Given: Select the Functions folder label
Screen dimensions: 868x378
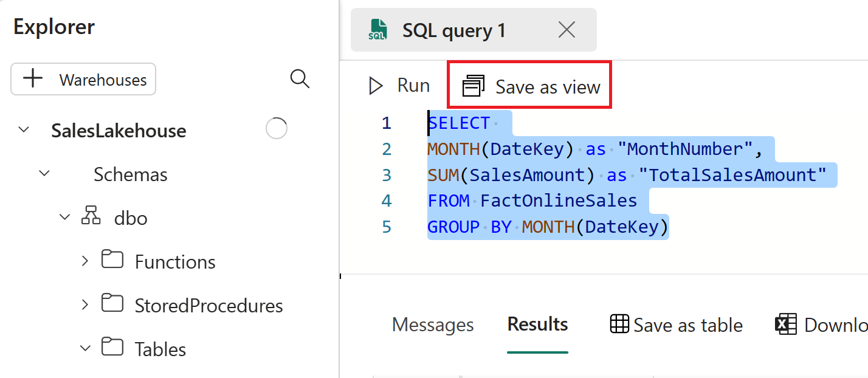Looking at the screenshot, I should pyautogui.click(x=175, y=262).
